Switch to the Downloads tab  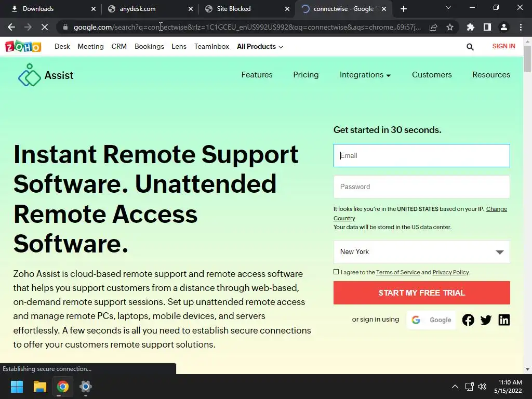(x=51, y=9)
